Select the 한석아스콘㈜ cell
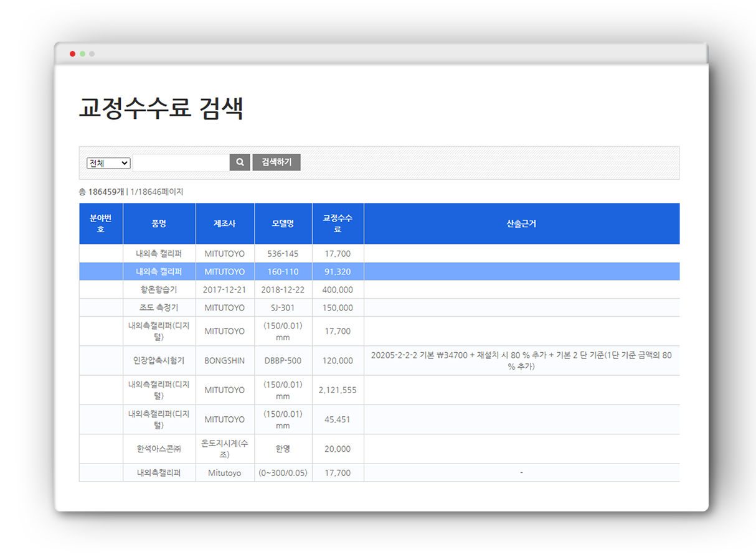 [x=159, y=449]
